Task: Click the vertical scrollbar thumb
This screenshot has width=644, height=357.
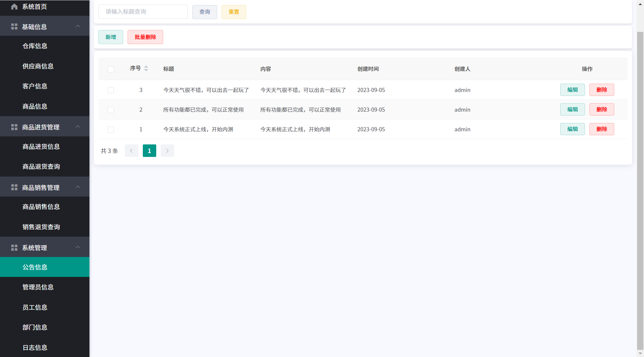Action: pos(640,191)
